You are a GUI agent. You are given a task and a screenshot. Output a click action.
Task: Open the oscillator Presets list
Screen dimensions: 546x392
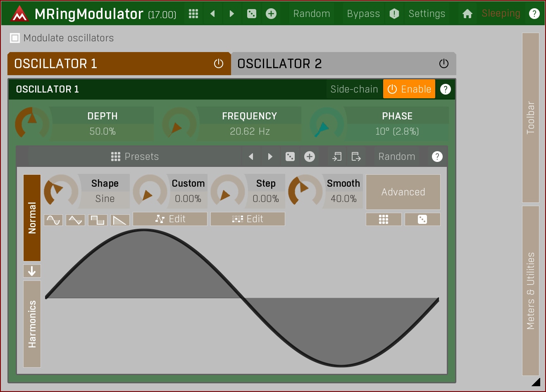(x=135, y=157)
